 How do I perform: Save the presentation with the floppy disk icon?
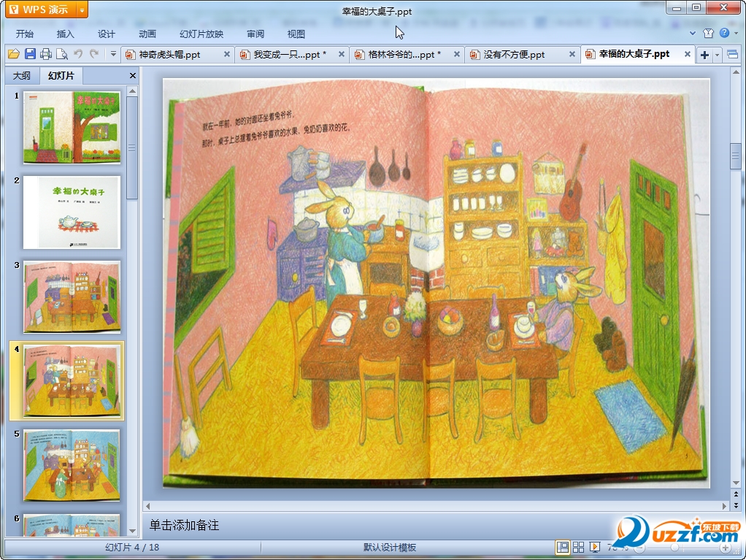[30, 54]
